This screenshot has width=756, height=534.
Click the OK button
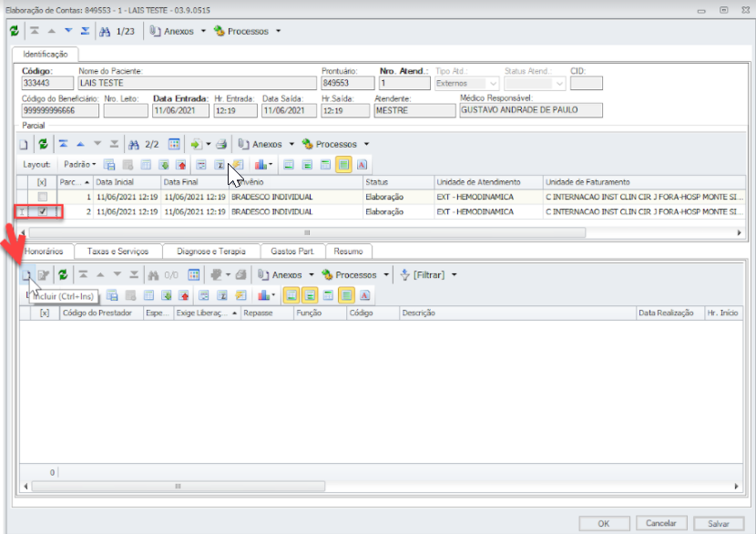[x=604, y=523]
